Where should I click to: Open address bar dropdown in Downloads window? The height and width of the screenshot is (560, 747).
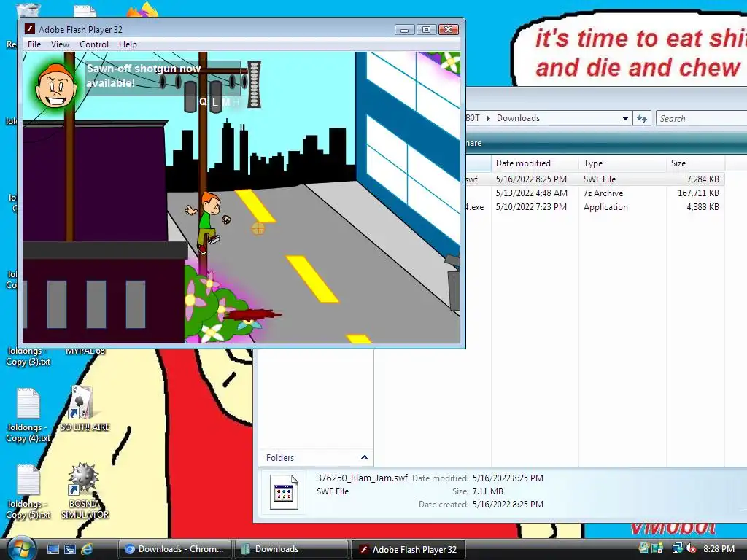[x=625, y=119]
